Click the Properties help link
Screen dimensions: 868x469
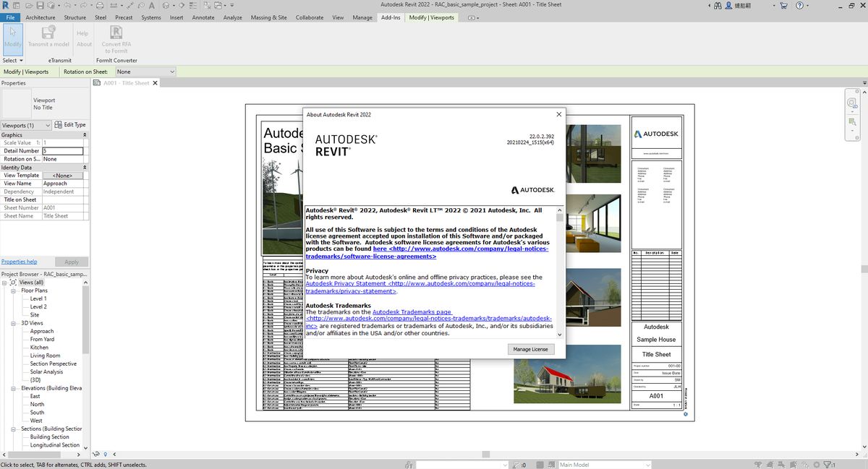tap(19, 262)
